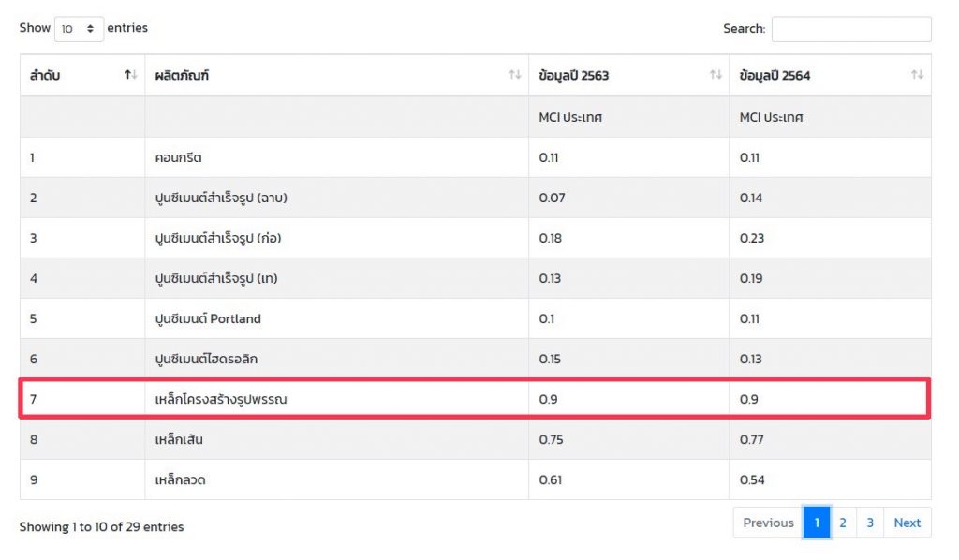Click the ผลิตภัณฑ์ column header label

pyautogui.click(x=182, y=75)
